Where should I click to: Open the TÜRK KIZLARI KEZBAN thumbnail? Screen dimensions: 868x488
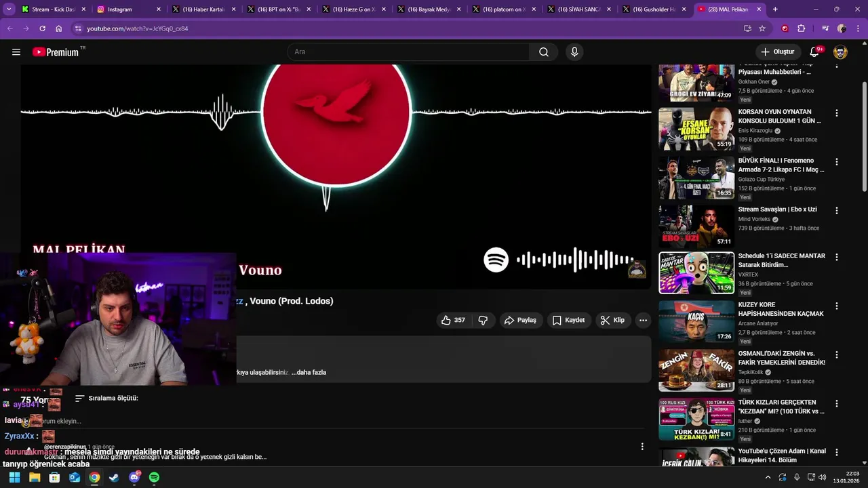[696, 420]
